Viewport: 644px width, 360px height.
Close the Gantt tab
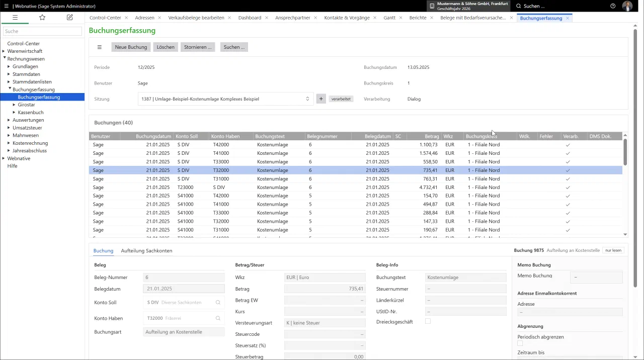click(401, 18)
